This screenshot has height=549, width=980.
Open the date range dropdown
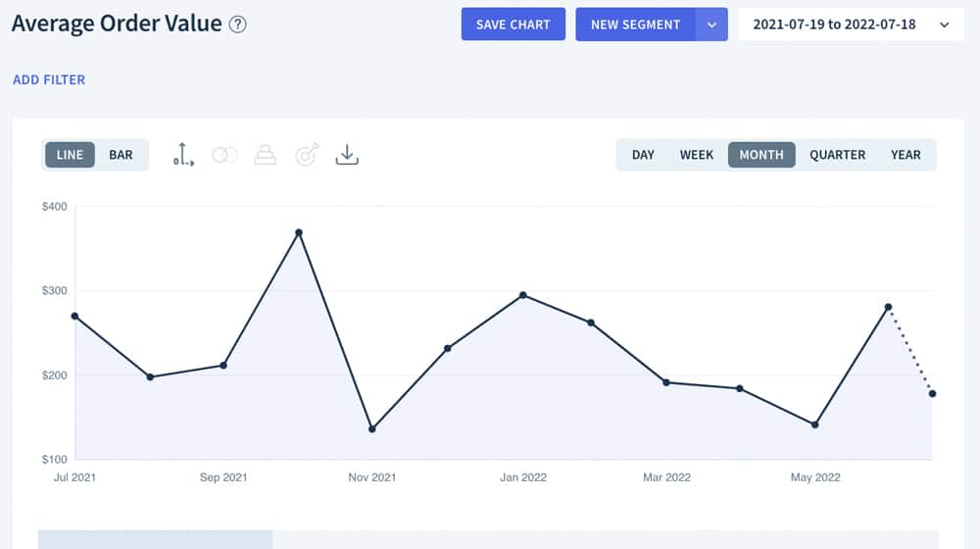[x=851, y=25]
